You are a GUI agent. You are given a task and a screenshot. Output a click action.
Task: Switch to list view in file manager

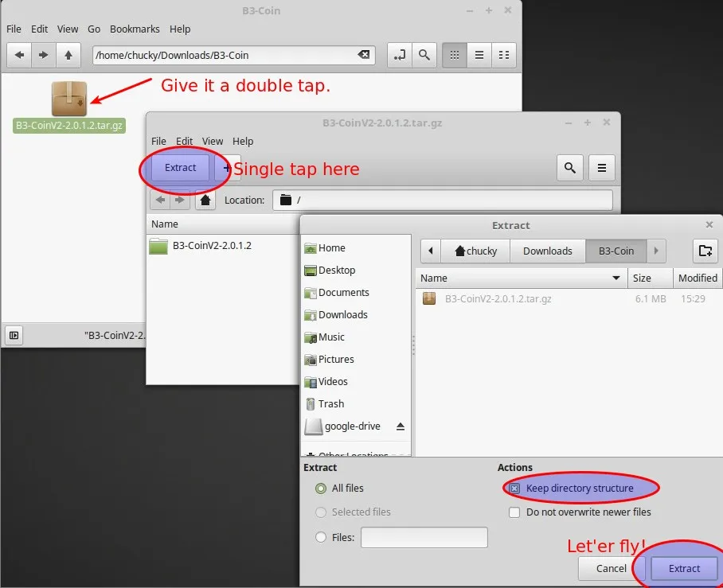click(x=479, y=55)
